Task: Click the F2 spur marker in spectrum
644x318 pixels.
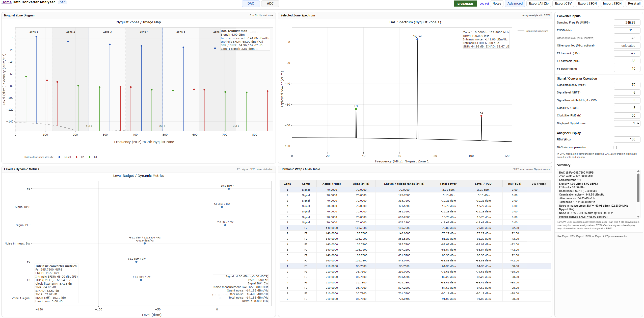Action: click(481, 116)
